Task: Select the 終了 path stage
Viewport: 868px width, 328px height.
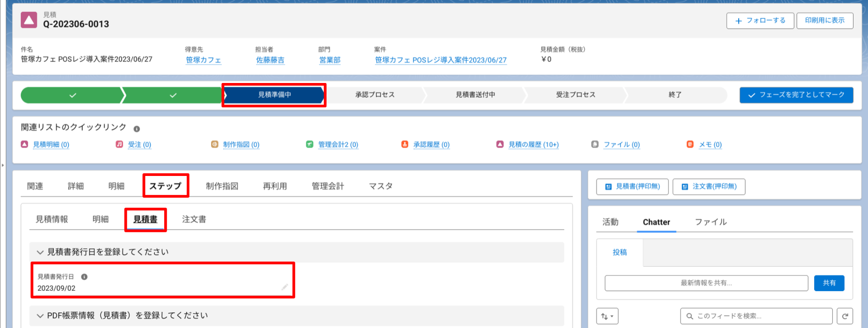Action: click(x=675, y=95)
